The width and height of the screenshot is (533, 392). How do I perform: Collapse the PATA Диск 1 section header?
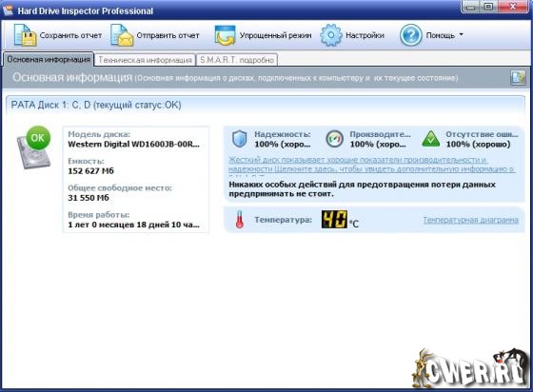click(x=266, y=105)
